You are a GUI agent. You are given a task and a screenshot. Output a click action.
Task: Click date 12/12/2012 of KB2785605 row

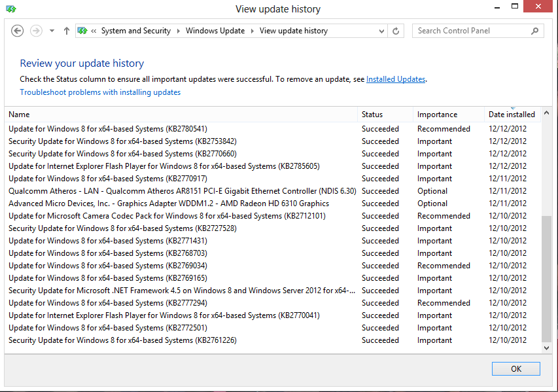[x=508, y=166]
